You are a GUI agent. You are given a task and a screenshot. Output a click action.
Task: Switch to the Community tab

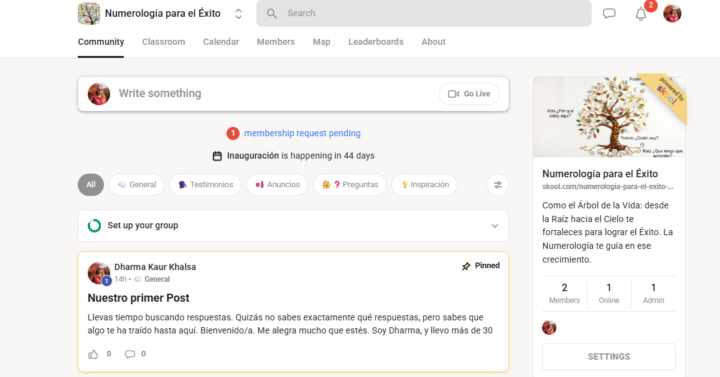pos(101,42)
